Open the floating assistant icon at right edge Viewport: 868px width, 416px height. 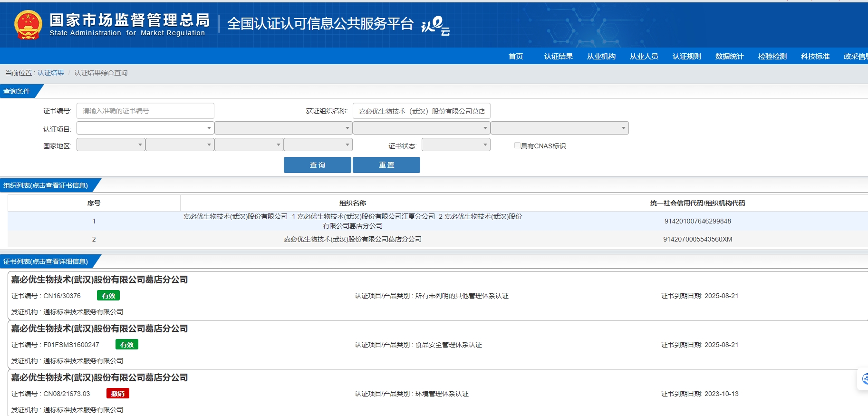click(864, 379)
